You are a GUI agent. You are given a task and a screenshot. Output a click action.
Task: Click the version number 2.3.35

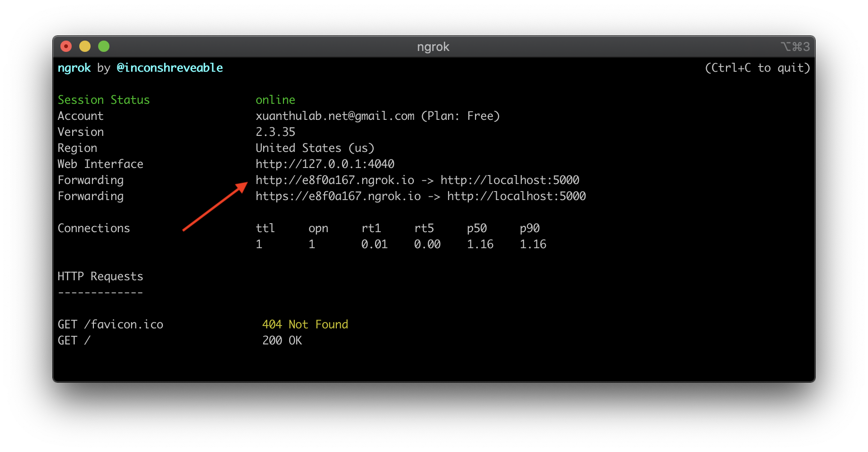point(275,132)
